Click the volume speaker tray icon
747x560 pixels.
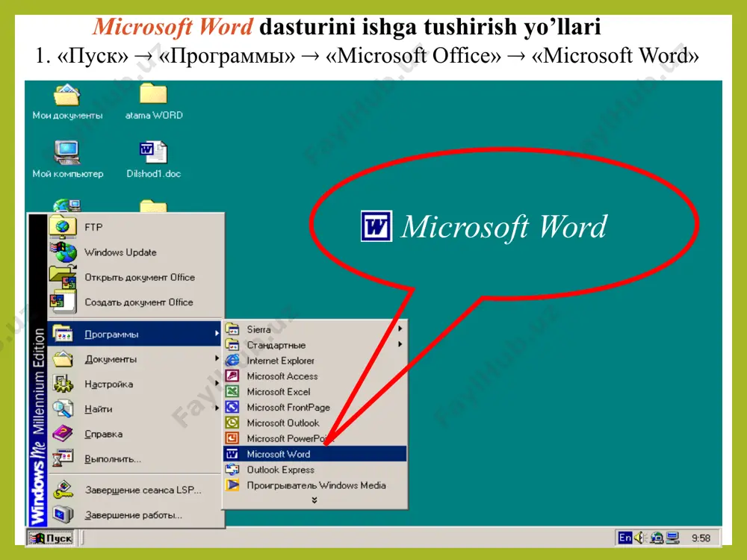(x=640, y=538)
